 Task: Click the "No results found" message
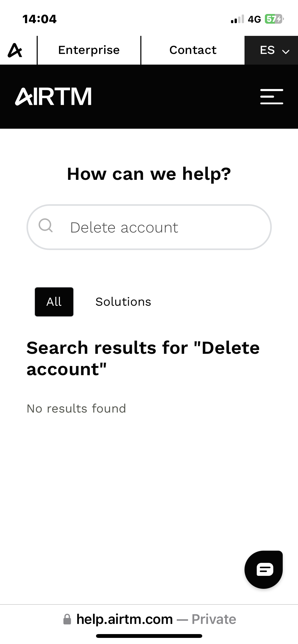76,408
